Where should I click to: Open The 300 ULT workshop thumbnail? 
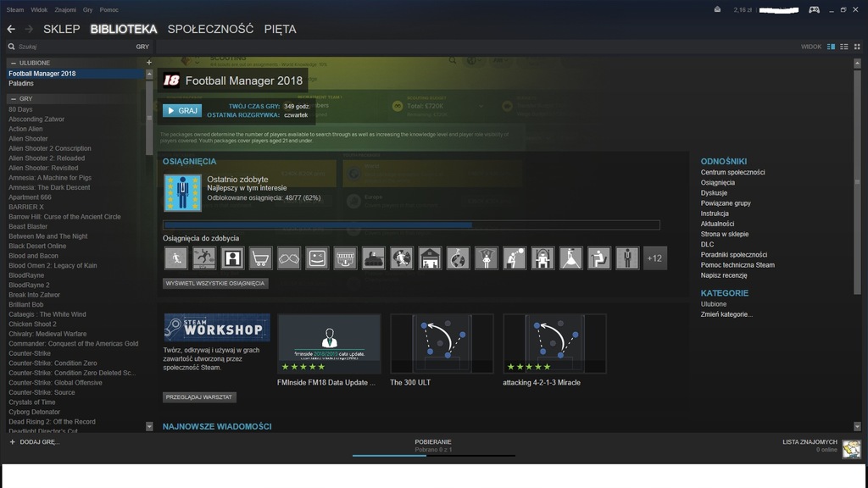coord(442,344)
